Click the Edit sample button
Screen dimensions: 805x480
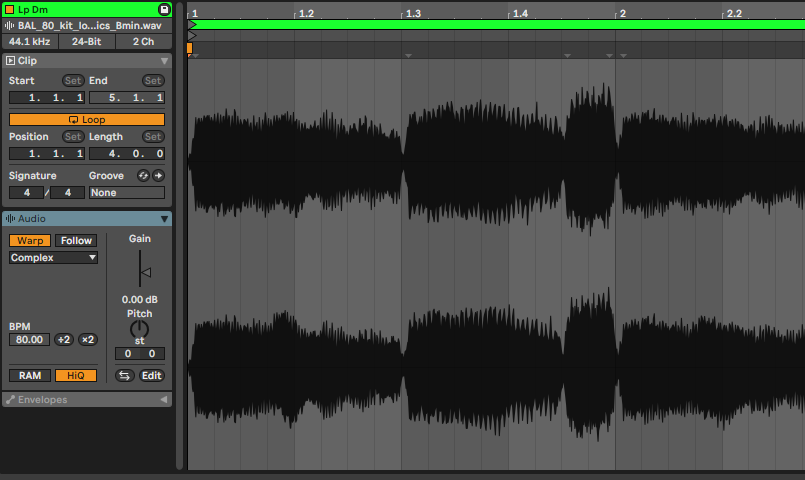coord(151,375)
